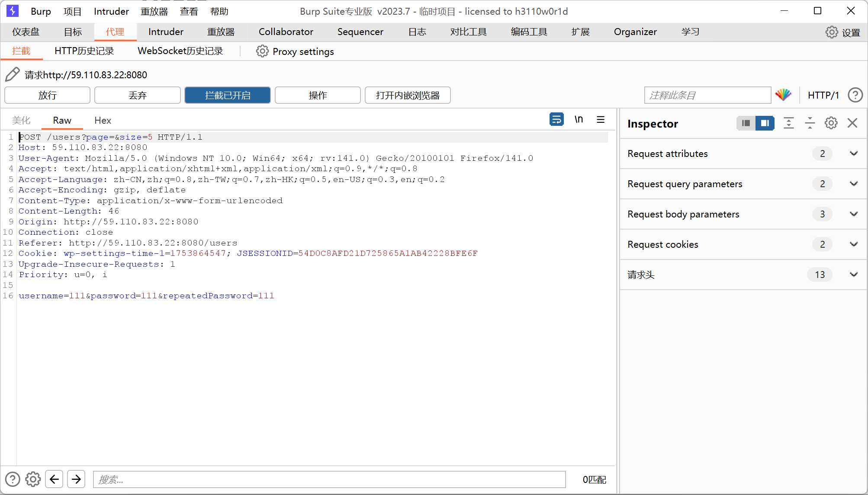Open the highlight color picker icon

point(783,95)
